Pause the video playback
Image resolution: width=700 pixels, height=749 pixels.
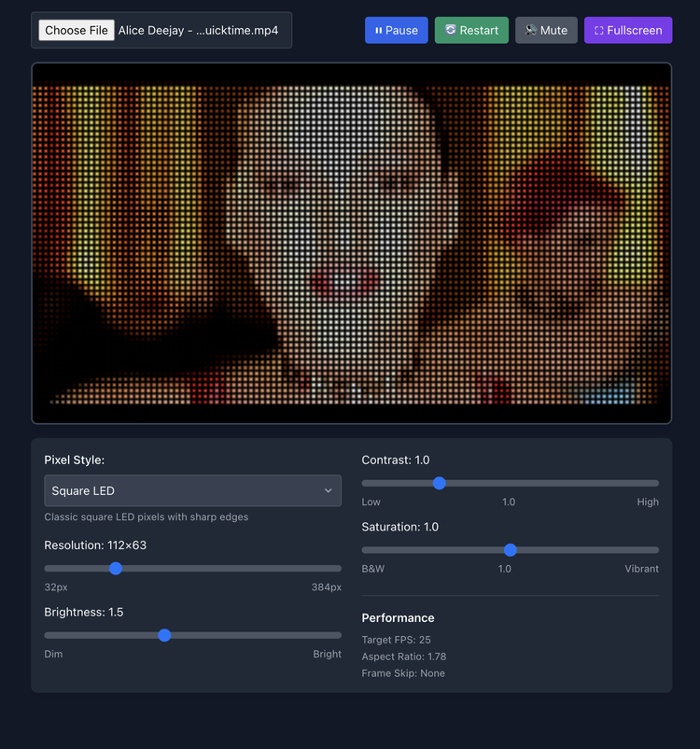click(396, 30)
